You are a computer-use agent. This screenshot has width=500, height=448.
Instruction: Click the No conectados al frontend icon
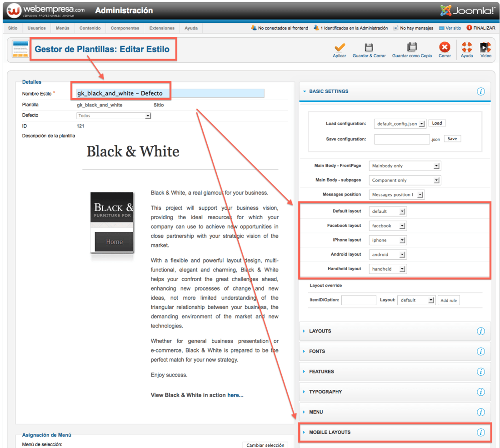254,28
